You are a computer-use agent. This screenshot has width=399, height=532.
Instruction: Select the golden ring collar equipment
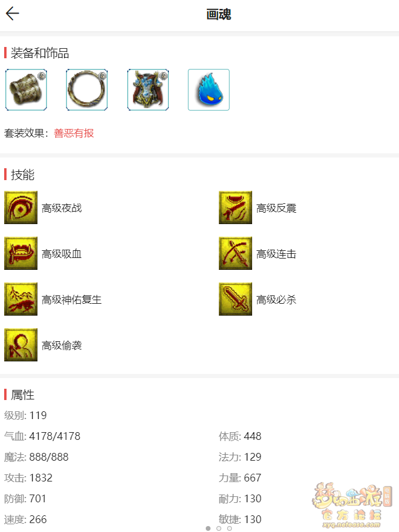87,90
